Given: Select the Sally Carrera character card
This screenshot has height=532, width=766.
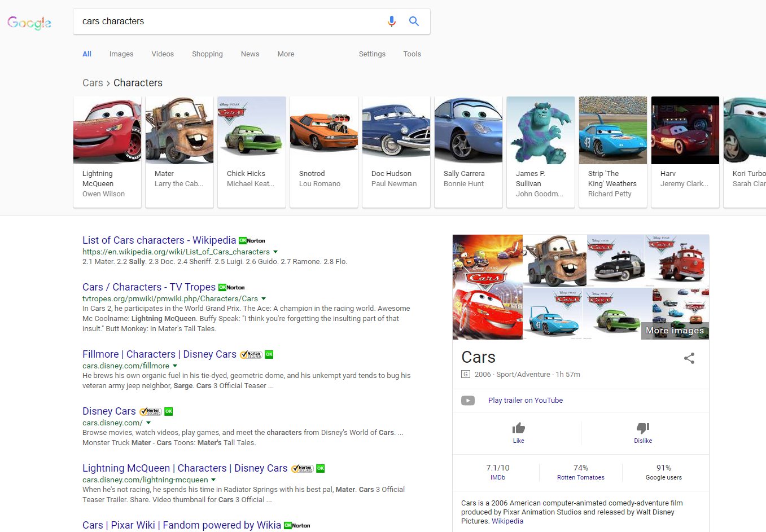Looking at the screenshot, I should [x=469, y=152].
